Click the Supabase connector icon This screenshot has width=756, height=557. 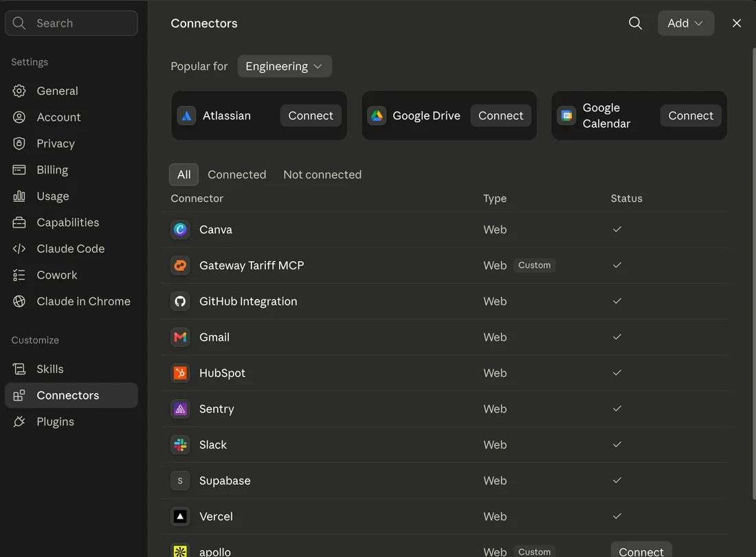[x=180, y=481]
